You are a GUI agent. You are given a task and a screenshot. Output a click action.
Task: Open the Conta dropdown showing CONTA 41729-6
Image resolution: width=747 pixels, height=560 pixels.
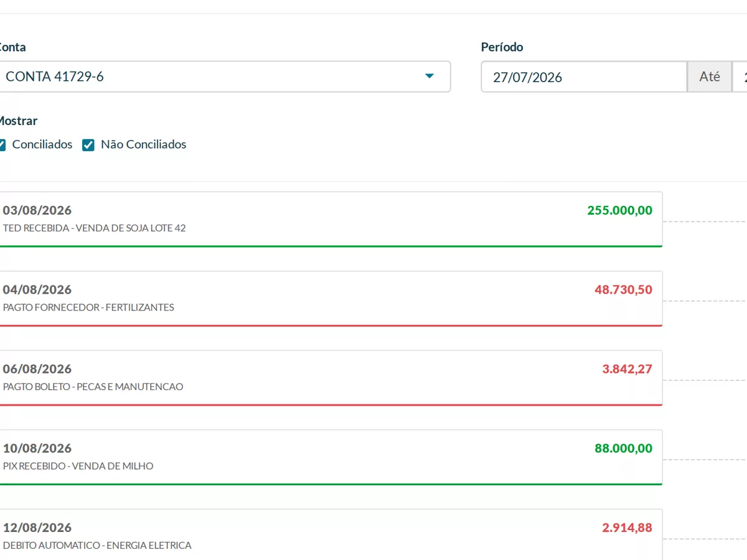coord(225,77)
